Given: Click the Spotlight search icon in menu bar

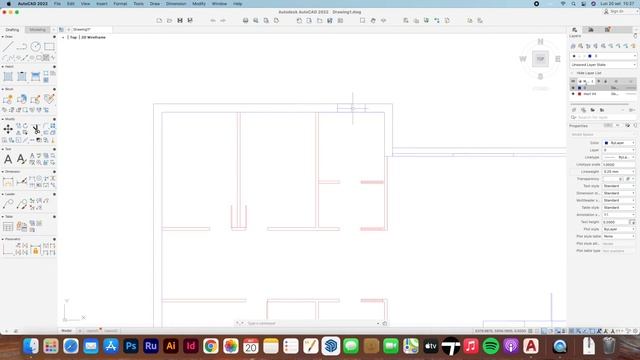Looking at the screenshot, I should point(573,4).
